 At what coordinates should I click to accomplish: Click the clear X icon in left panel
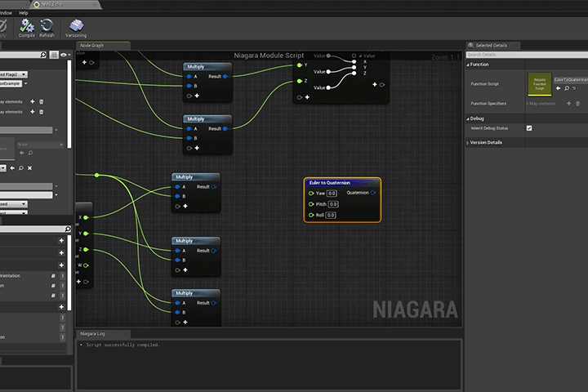tap(29, 168)
